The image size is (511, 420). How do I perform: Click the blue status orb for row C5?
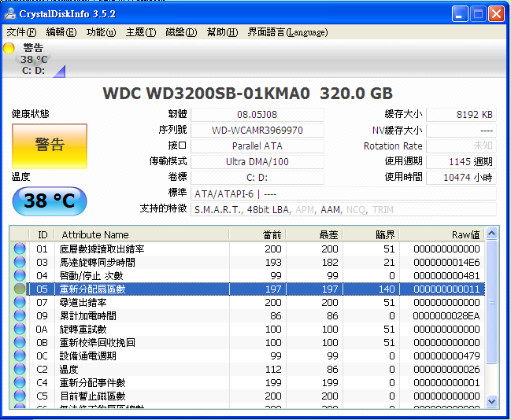[20, 396]
